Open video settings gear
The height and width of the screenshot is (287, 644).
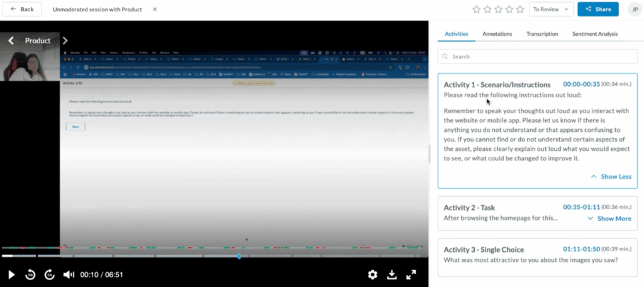pyautogui.click(x=372, y=274)
